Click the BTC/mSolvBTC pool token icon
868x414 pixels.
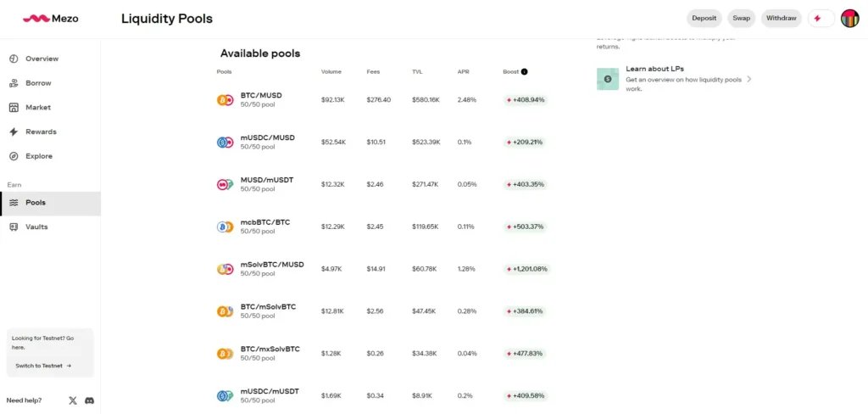click(x=225, y=311)
